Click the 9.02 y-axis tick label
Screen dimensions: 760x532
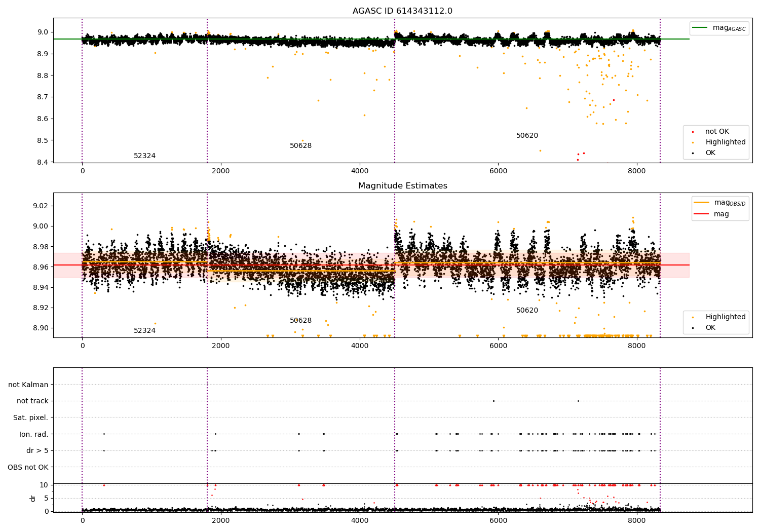click(x=41, y=206)
